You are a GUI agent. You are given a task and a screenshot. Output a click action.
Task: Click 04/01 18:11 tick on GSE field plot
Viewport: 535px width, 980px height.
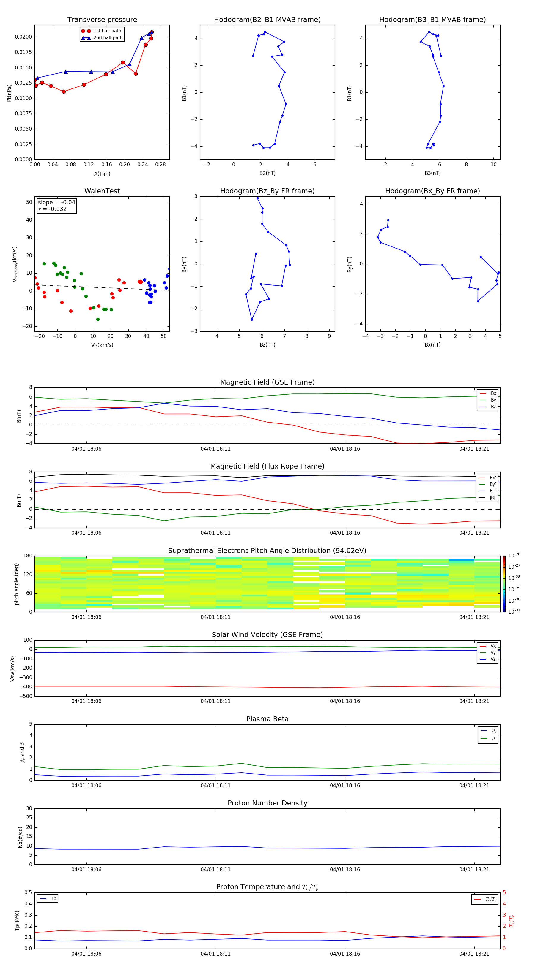[x=215, y=449]
